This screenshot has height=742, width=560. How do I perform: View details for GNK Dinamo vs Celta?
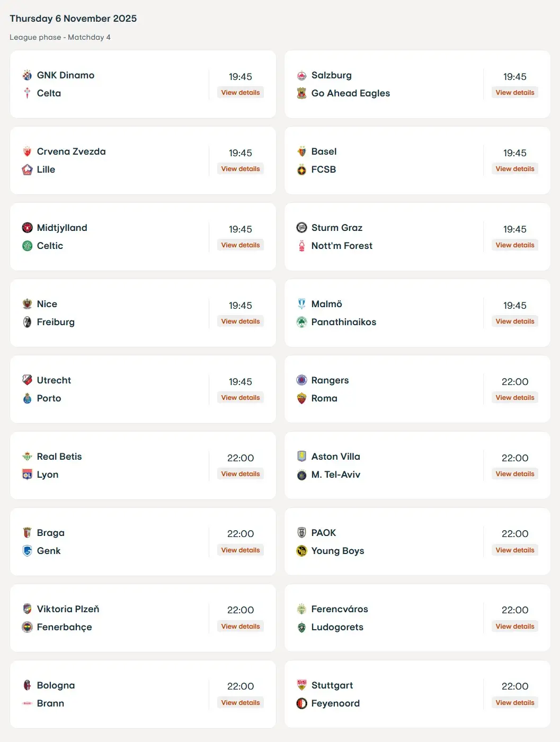(x=241, y=93)
